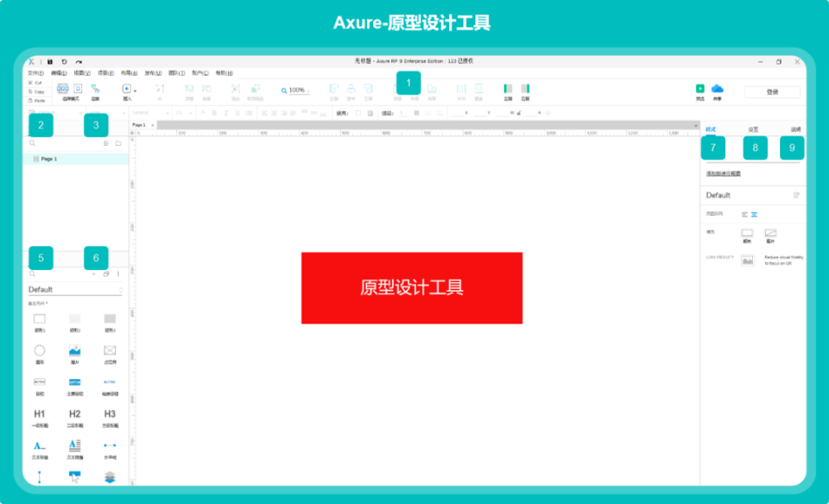The width and height of the screenshot is (829, 504).
Task: Open the 编辑 Edit menu
Action: (x=59, y=72)
